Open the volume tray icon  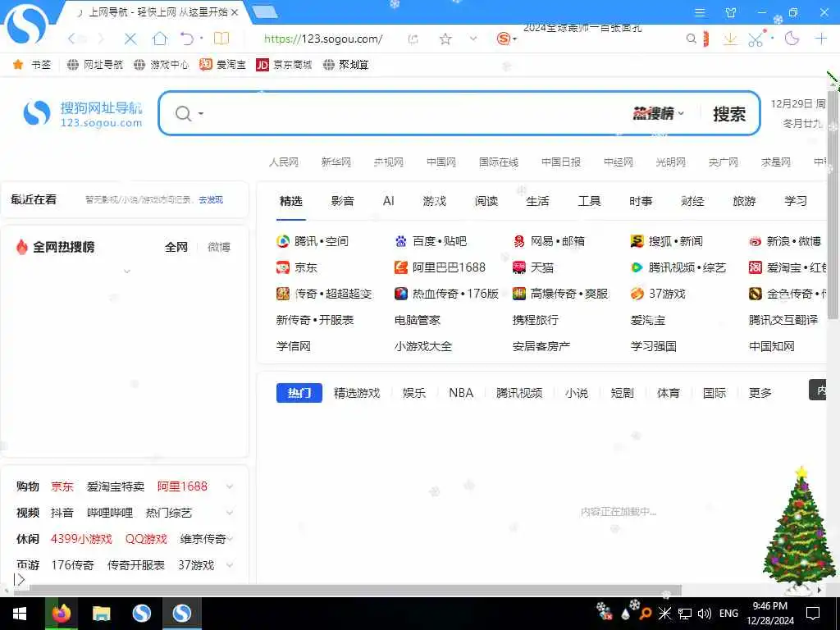705,614
